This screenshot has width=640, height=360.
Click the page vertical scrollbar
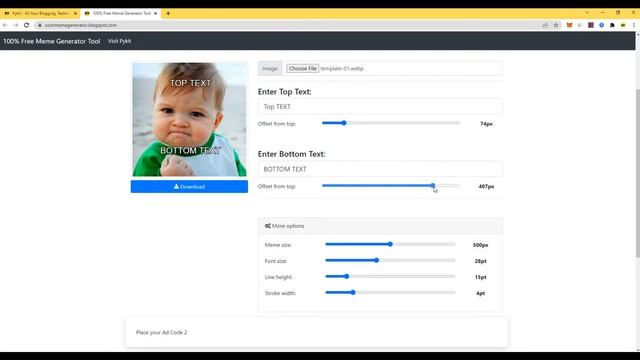click(638, 173)
